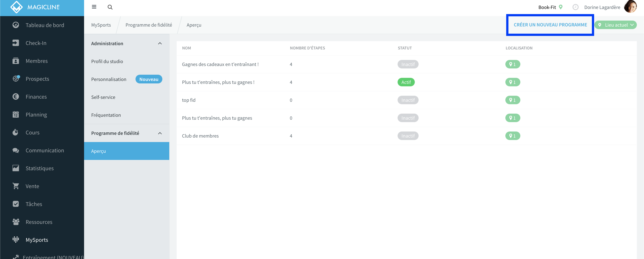Open the MySports breadcrumb link
The height and width of the screenshot is (259, 644).
(101, 25)
